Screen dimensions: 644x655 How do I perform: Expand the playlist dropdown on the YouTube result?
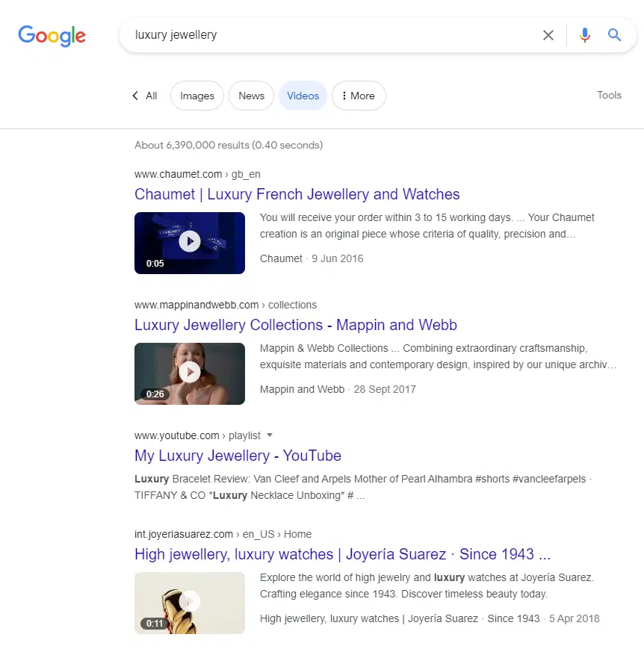[269, 435]
